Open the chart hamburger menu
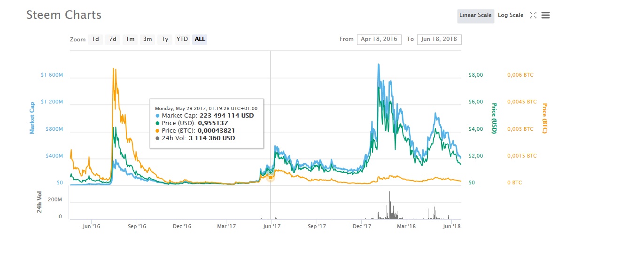This screenshot has width=644, height=254. [545, 15]
